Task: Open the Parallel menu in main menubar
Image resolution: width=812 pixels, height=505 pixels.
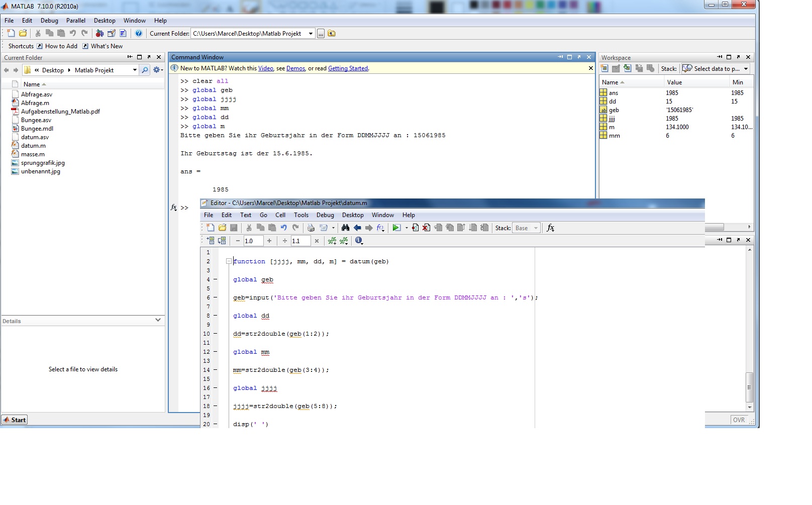Action: pos(76,21)
